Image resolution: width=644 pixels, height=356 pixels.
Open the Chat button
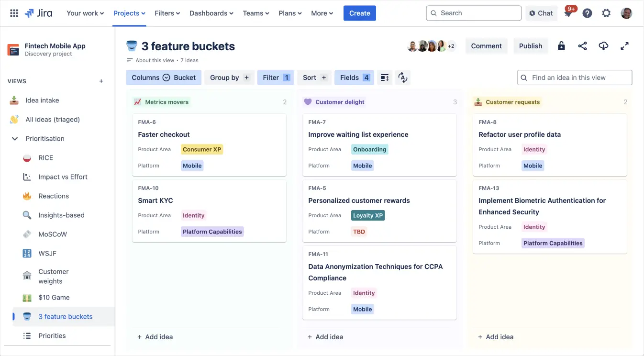541,13
